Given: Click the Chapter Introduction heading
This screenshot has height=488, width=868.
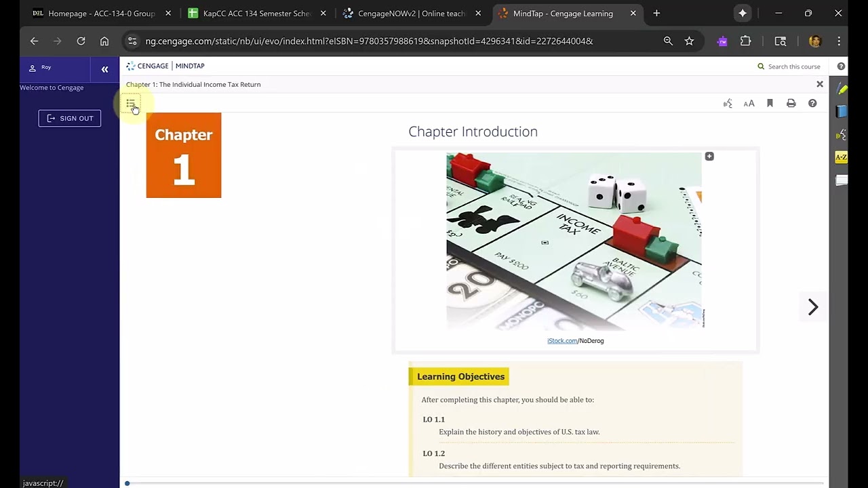Looking at the screenshot, I should pos(473,131).
